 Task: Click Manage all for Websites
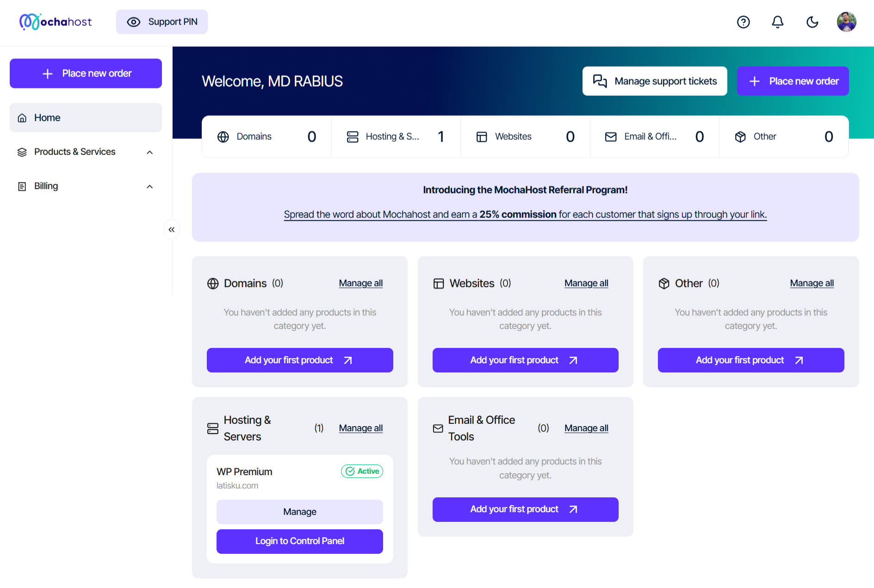coord(586,283)
